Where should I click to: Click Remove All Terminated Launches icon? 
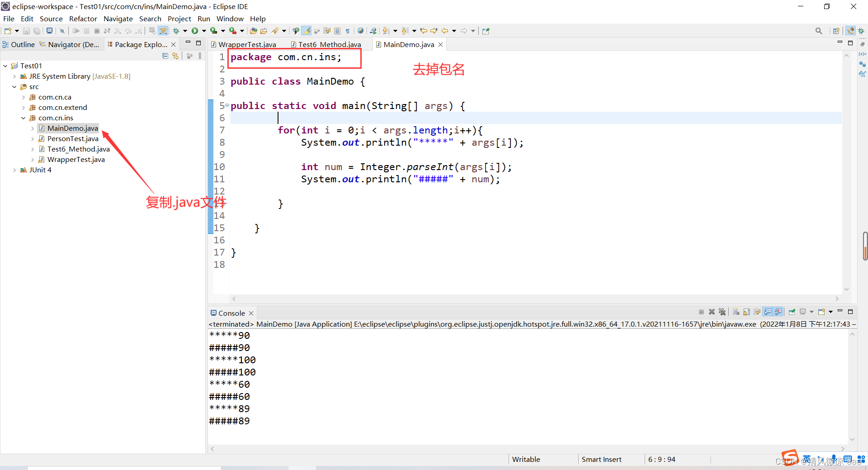pos(722,312)
